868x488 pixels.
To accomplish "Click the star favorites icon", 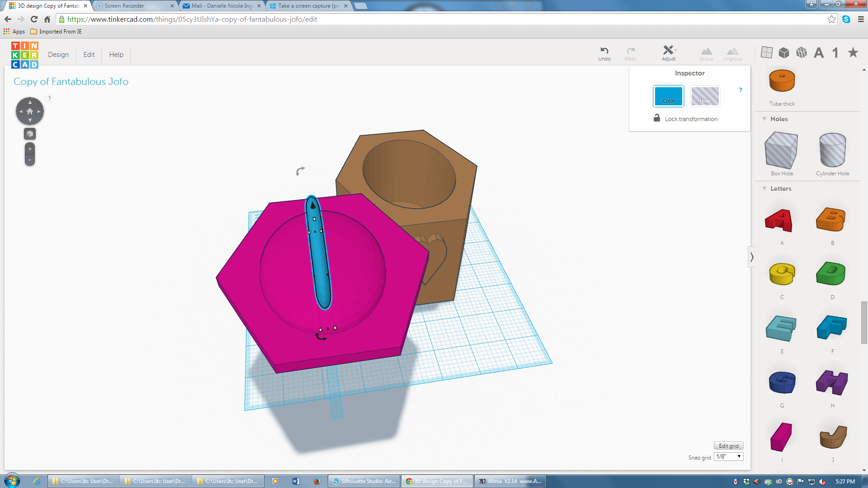I will tap(853, 52).
